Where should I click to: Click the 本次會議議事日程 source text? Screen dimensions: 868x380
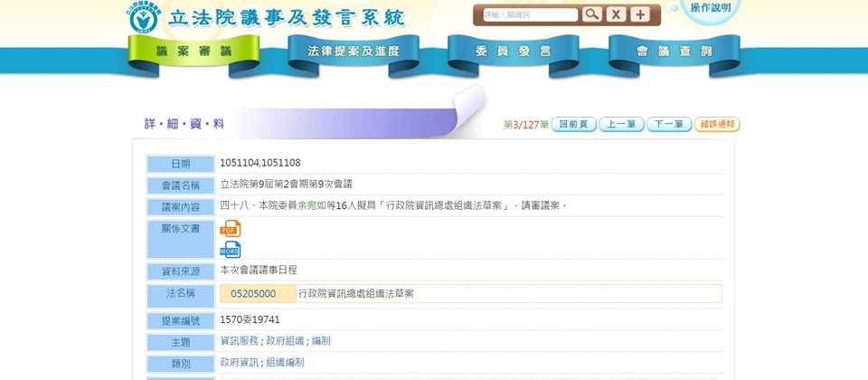(x=259, y=271)
